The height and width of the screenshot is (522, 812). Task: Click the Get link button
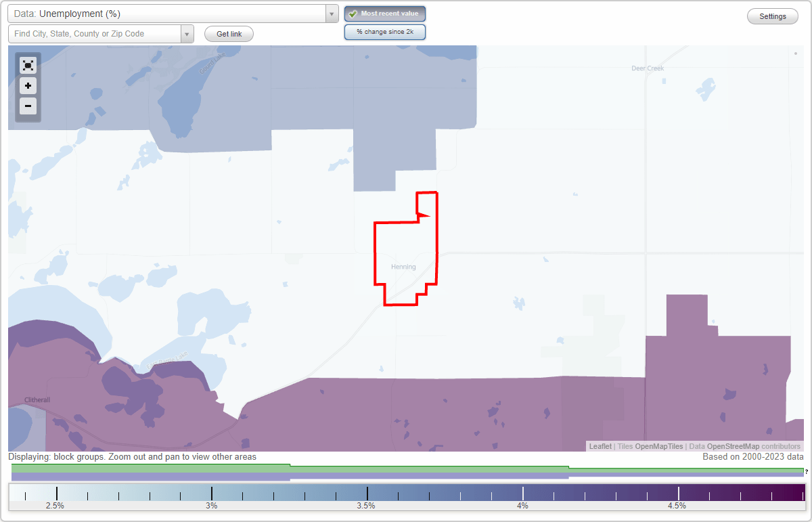[229, 34]
